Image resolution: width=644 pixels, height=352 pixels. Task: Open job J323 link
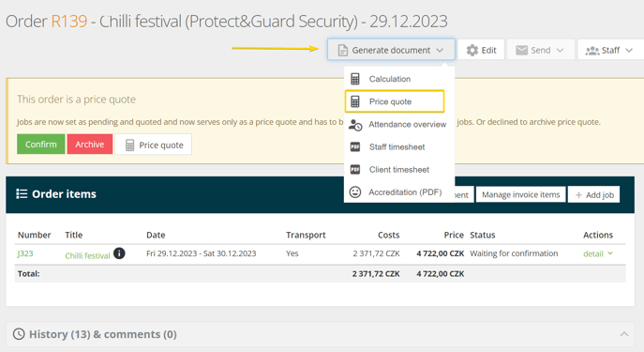pos(25,253)
